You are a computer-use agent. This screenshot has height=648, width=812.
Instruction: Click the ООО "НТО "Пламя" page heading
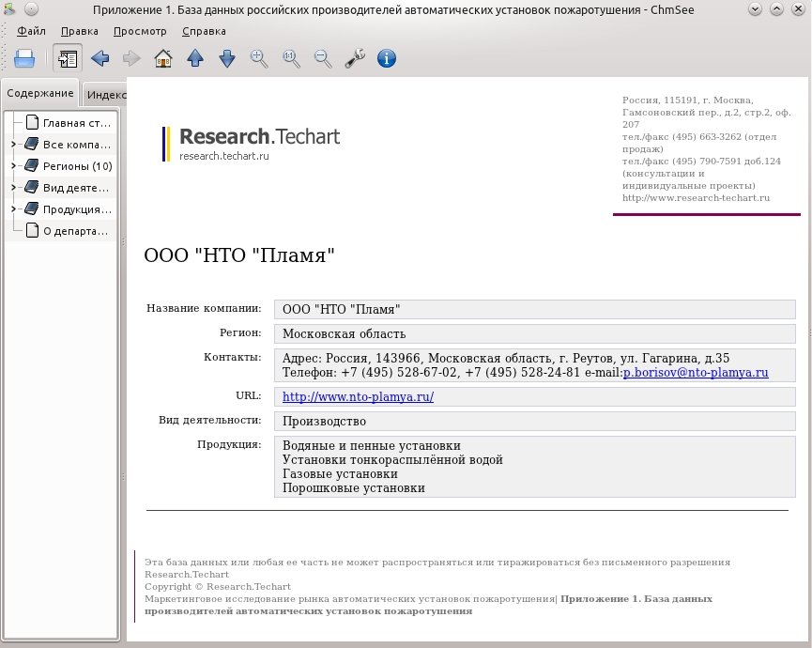[238, 255]
